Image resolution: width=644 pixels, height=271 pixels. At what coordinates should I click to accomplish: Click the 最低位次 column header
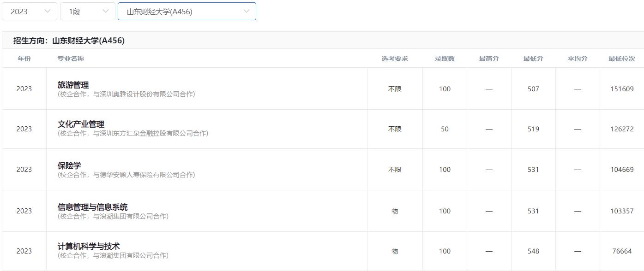622,59
